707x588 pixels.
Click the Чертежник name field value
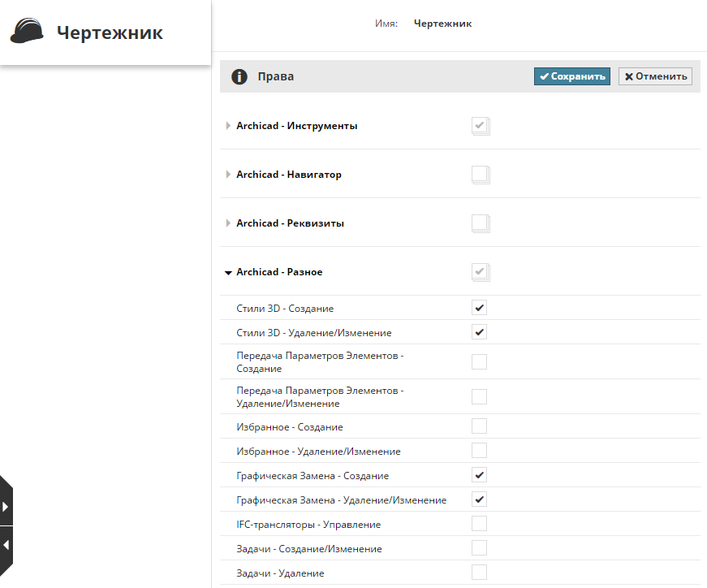(x=442, y=24)
